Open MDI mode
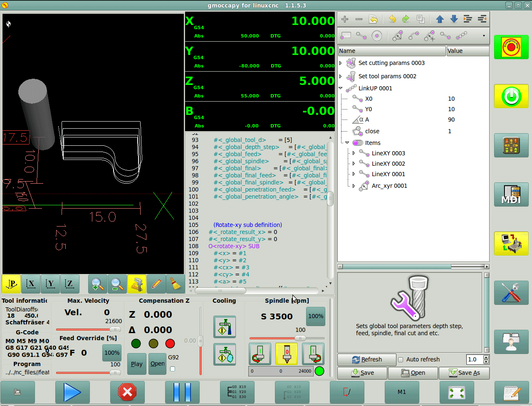The image size is (532, 406). tap(511, 194)
